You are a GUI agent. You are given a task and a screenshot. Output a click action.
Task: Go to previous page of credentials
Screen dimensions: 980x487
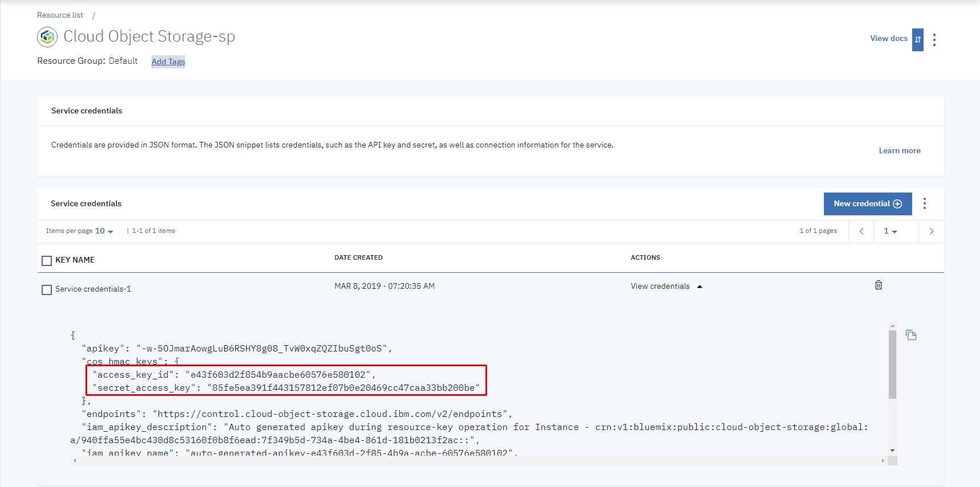861,231
